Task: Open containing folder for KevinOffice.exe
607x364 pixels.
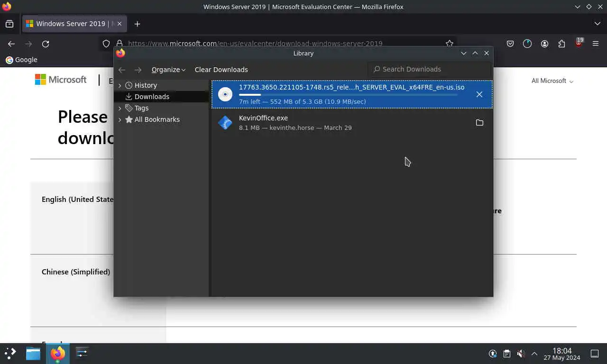Action: coord(479,123)
